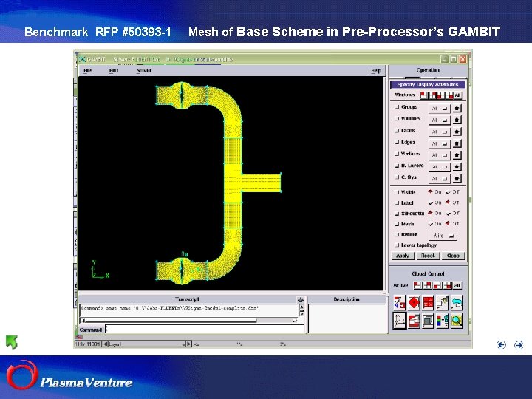The width and height of the screenshot is (532, 399).
Task: Click pick-list arrow button for C. Sys
Action: pos(457,179)
